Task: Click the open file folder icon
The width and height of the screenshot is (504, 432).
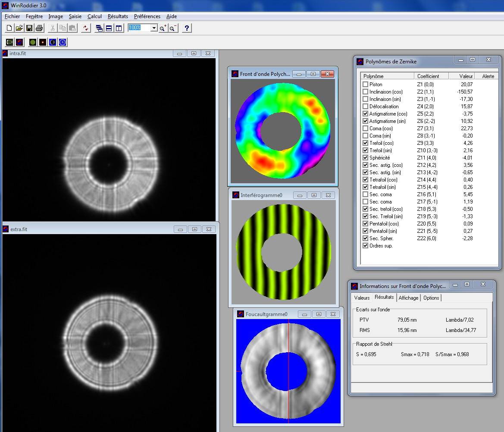Action: pos(19,28)
